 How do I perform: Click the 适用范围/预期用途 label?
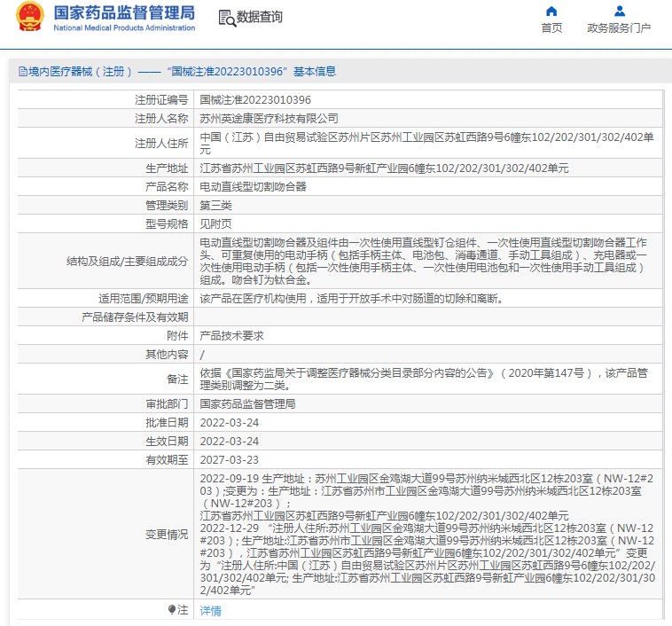click(143, 299)
